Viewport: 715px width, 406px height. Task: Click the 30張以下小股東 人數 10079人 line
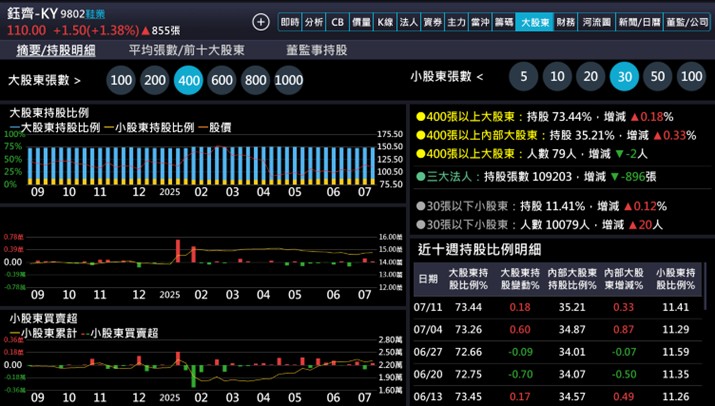click(x=539, y=224)
